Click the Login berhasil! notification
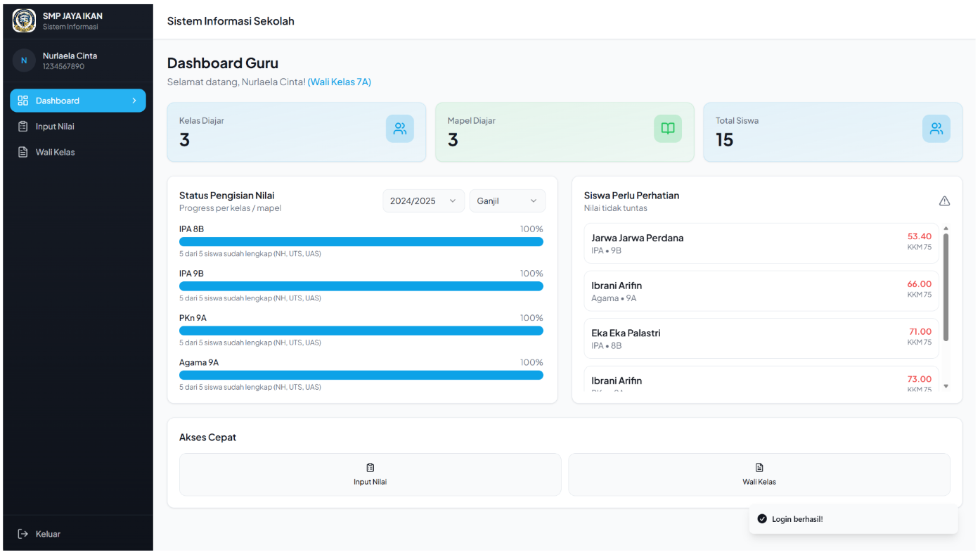The image size is (980, 555). tap(853, 519)
